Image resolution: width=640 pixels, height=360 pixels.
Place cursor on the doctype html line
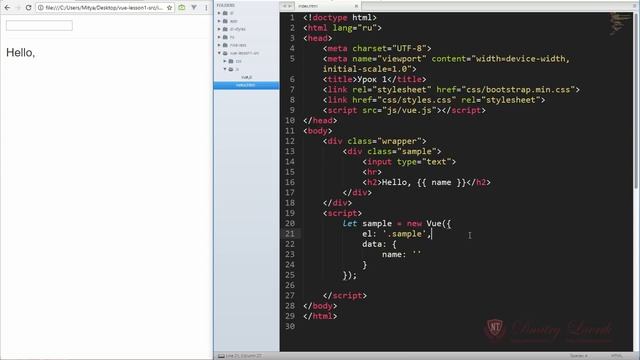[x=340, y=18]
